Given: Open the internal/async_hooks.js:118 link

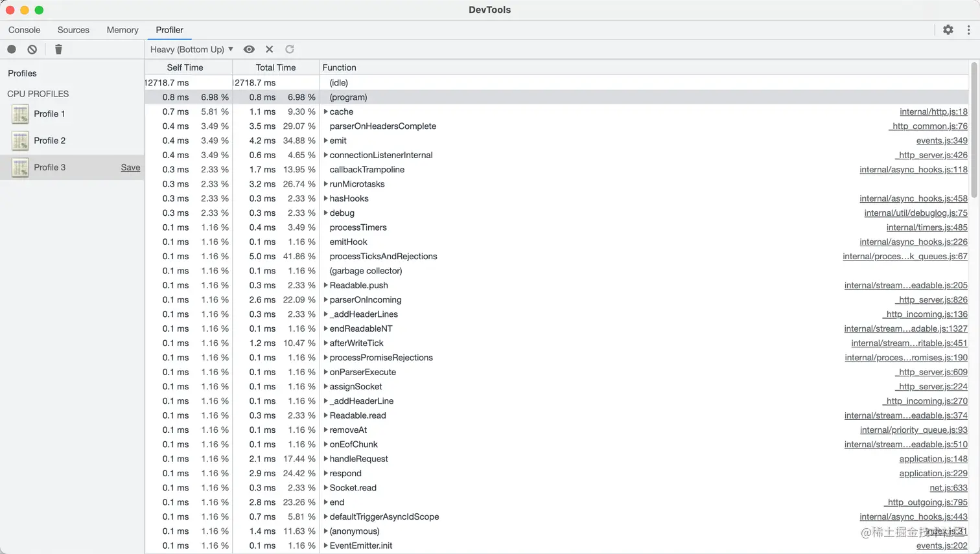Looking at the screenshot, I should [913, 170].
